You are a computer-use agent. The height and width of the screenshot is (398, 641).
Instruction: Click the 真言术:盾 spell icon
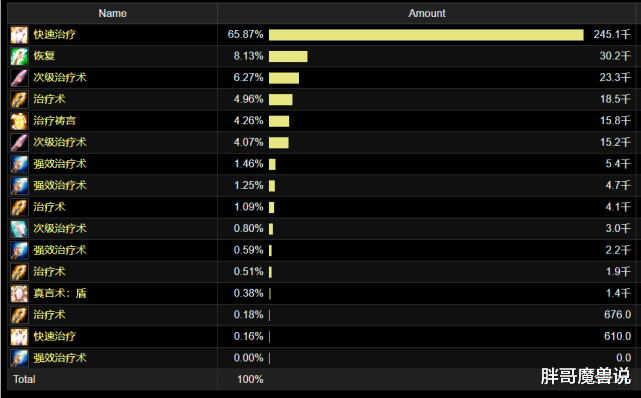(x=19, y=293)
